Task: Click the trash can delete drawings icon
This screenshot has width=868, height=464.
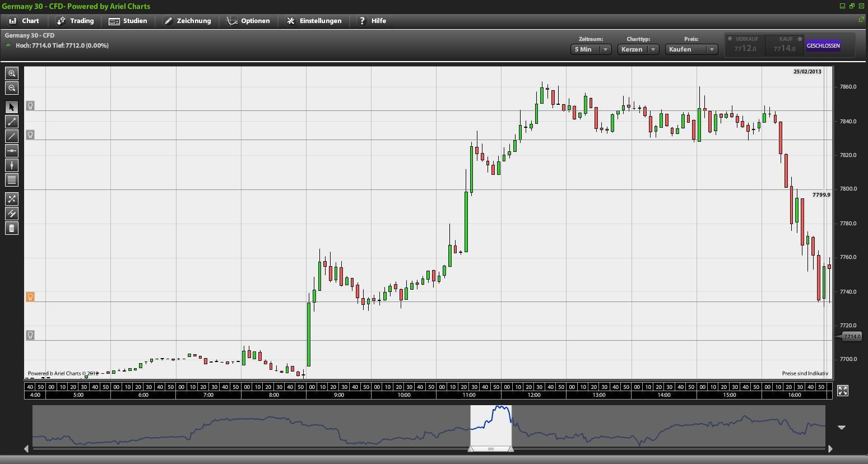Action: 12,228
